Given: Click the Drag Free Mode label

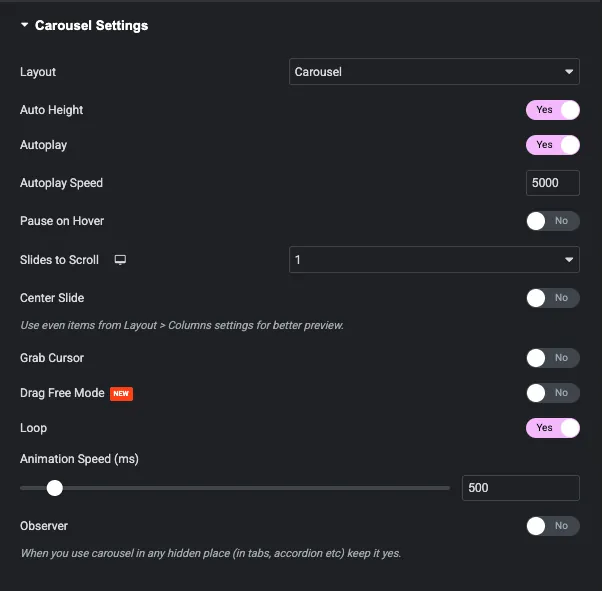Looking at the screenshot, I should tap(62, 393).
